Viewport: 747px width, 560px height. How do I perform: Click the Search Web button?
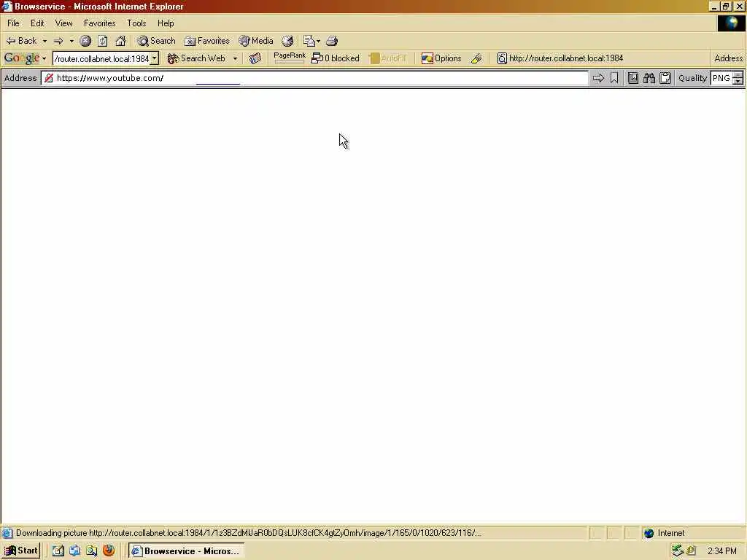click(x=196, y=58)
